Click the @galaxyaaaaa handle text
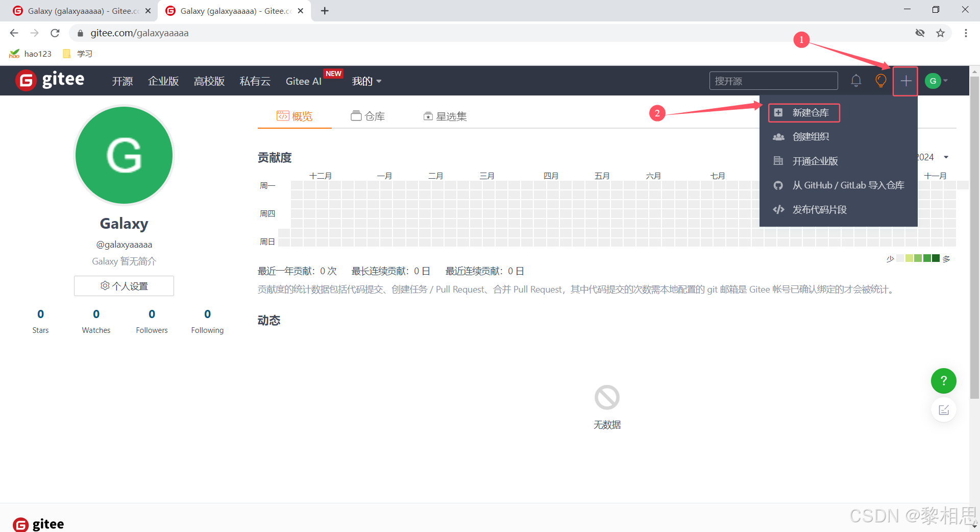The width and height of the screenshot is (980, 532). (x=124, y=245)
